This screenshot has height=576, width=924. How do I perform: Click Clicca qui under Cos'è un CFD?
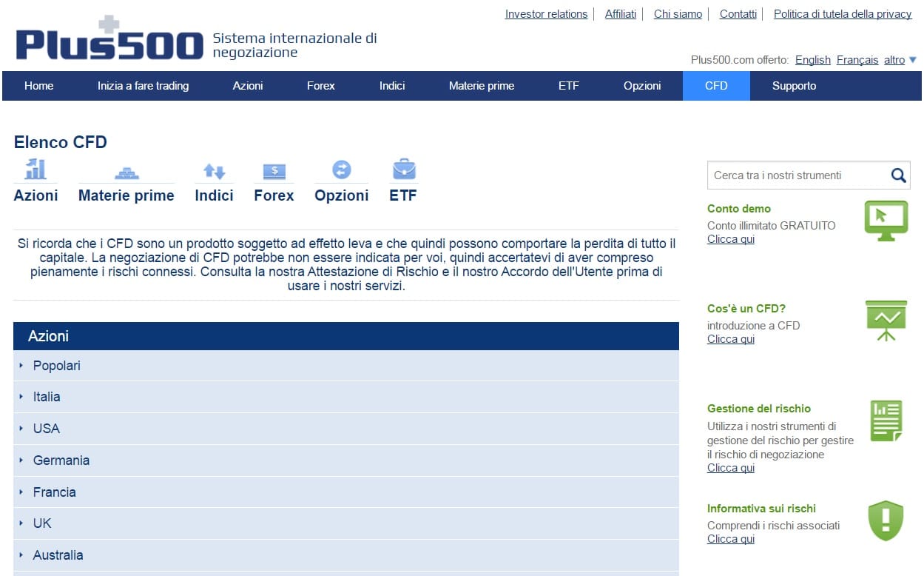731,339
